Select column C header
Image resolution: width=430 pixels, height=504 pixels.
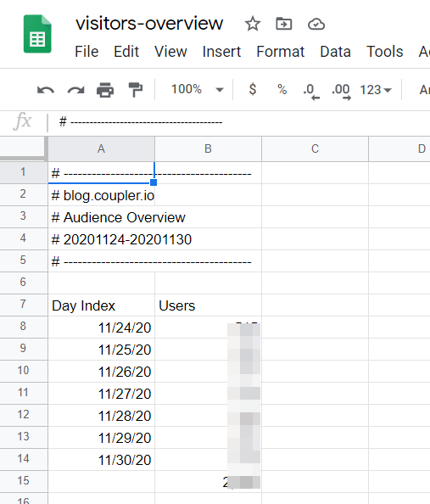coord(315,148)
